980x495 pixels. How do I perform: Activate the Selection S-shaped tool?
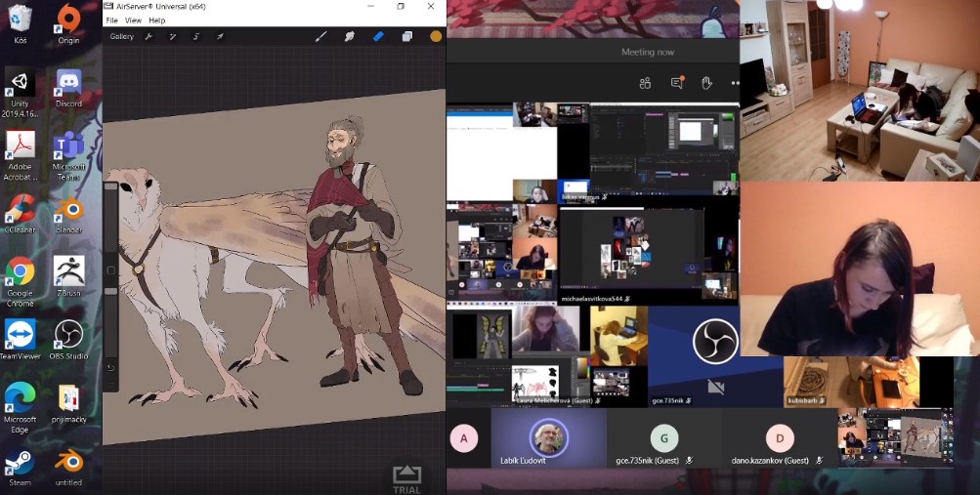pyautogui.click(x=196, y=37)
